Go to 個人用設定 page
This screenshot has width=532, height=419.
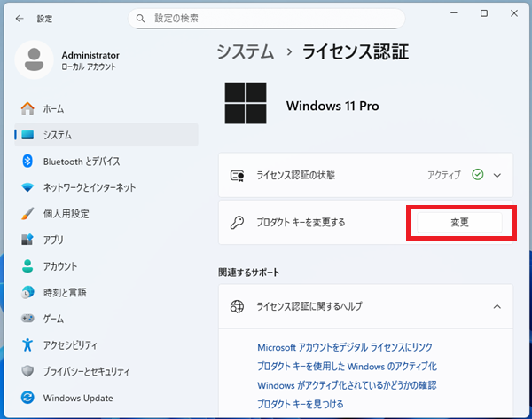point(66,214)
